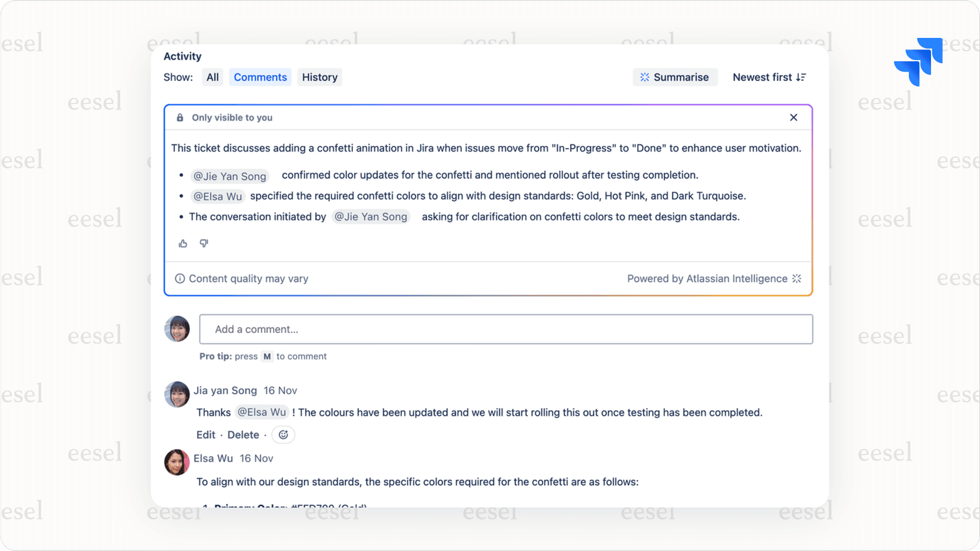The image size is (980, 551).
Task: Switch to the History filter
Action: click(x=320, y=77)
